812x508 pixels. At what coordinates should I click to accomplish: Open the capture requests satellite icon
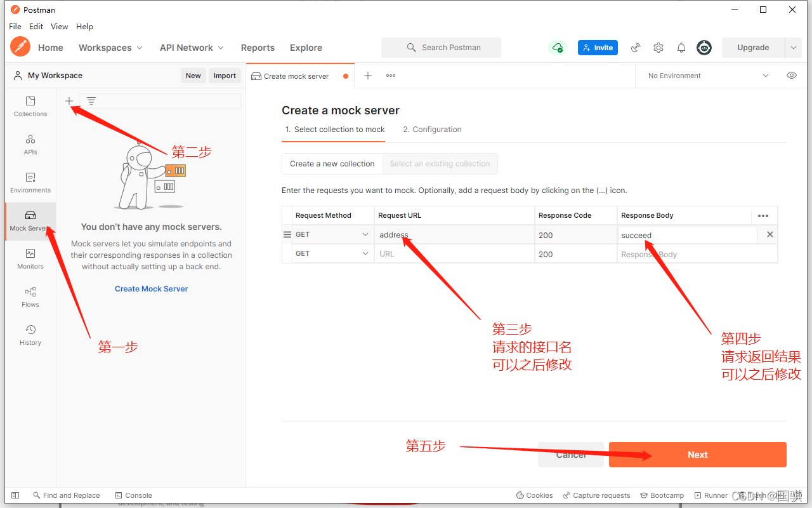tap(636, 48)
